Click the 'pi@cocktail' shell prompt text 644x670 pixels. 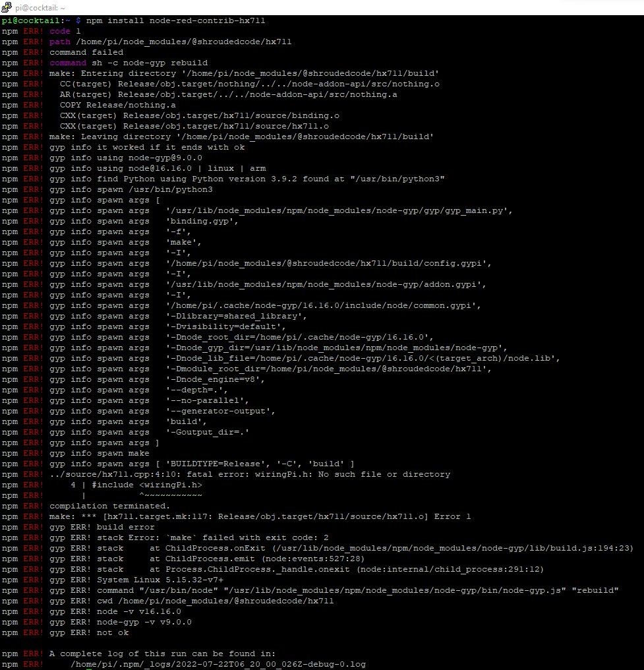click(30, 20)
